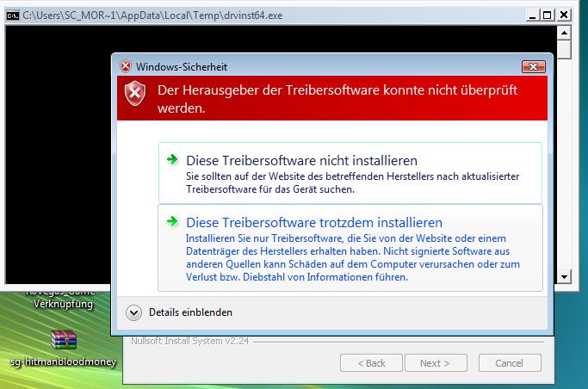Click the console scrollbar thumb
The height and width of the screenshot is (389, 588).
coord(564,49)
